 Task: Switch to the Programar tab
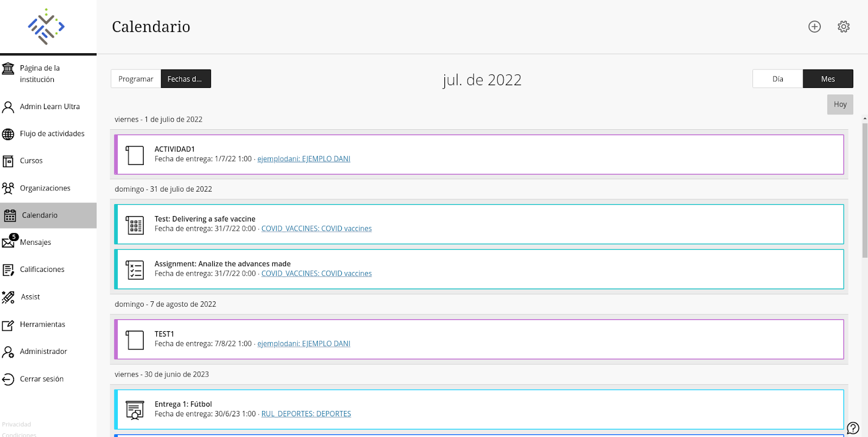(136, 79)
